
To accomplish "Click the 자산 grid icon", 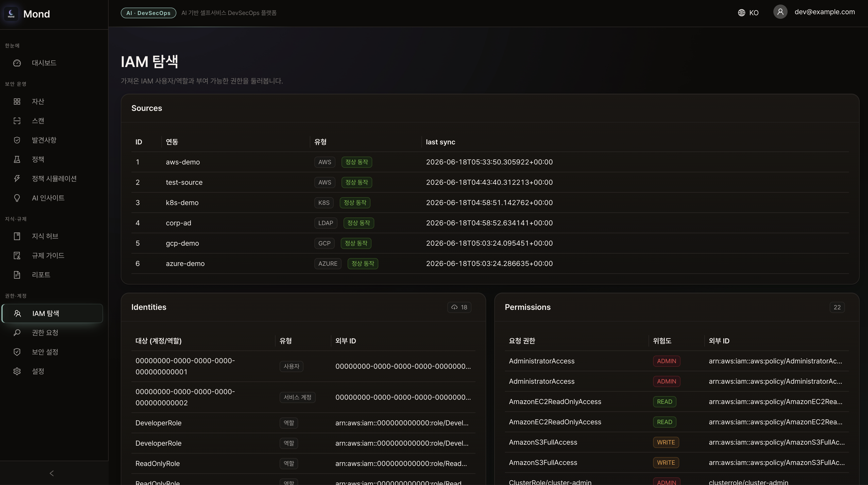I will pos(17,102).
